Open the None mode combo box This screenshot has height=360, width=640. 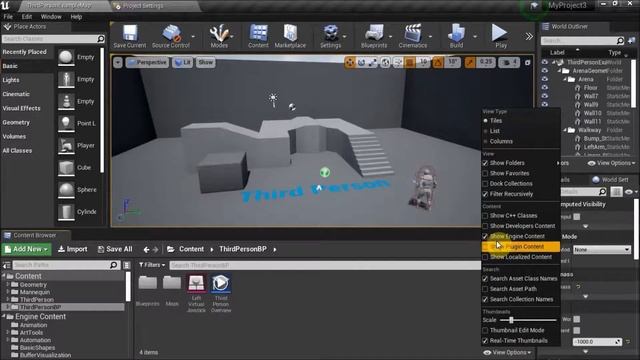pos(602,249)
